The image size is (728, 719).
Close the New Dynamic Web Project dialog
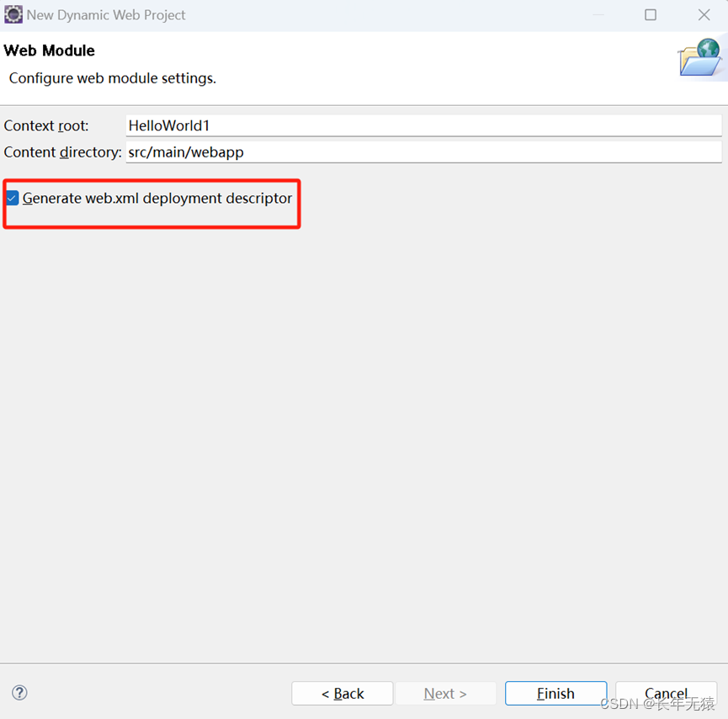coord(704,15)
